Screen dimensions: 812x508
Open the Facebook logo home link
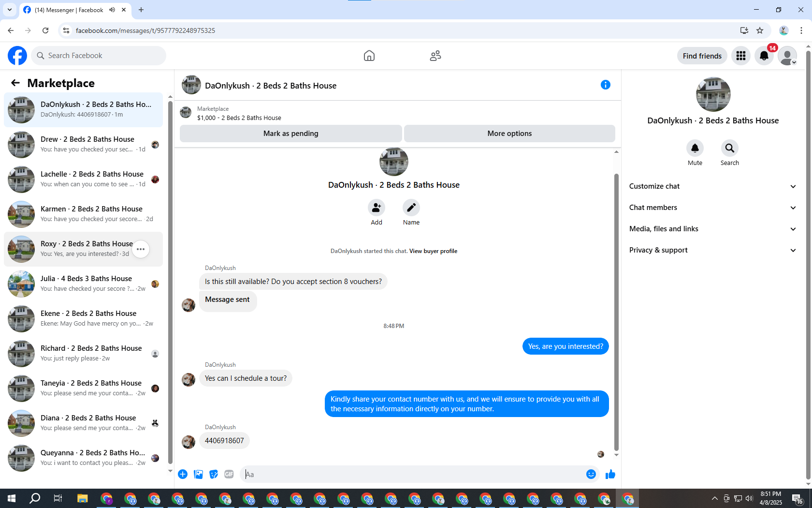(17, 56)
